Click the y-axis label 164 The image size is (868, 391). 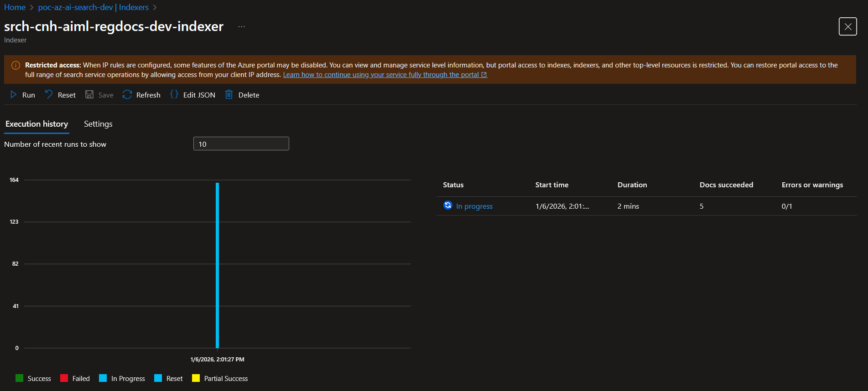tap(14, 180)
